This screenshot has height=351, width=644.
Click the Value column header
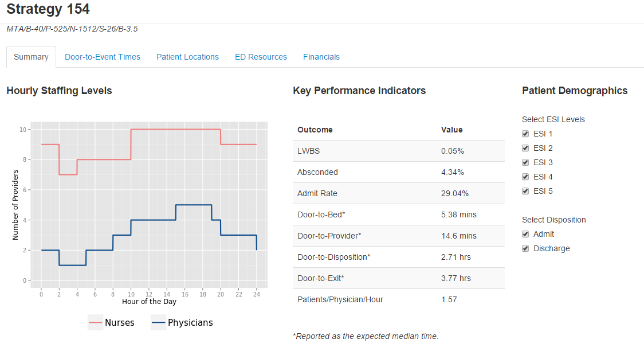tap(451, 130)
